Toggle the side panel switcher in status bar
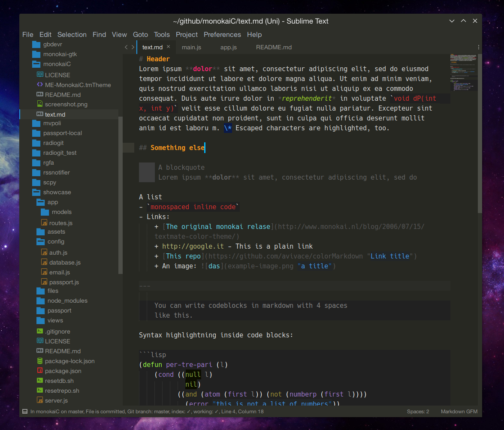Screen dimensions: 504x430 (25, 412)
